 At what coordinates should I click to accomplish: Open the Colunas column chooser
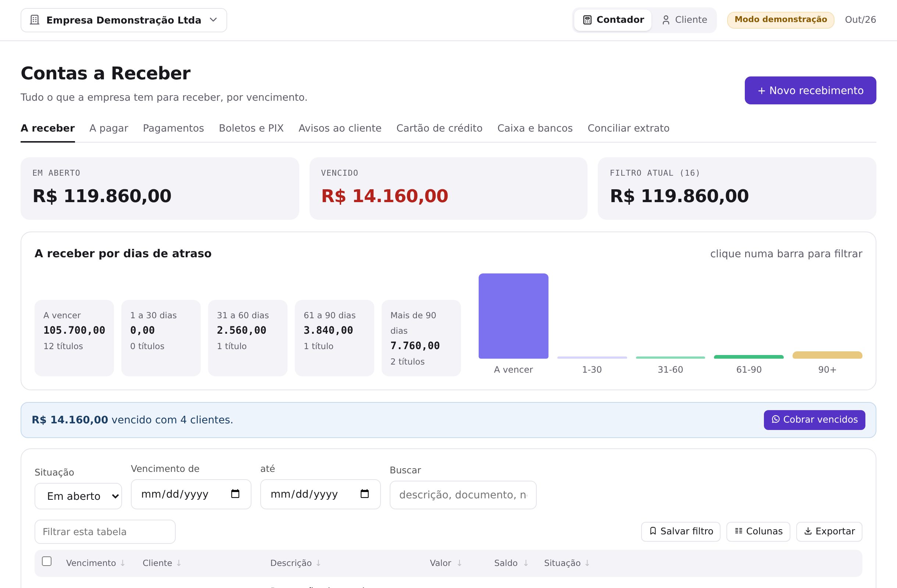(x=758, y=531)
